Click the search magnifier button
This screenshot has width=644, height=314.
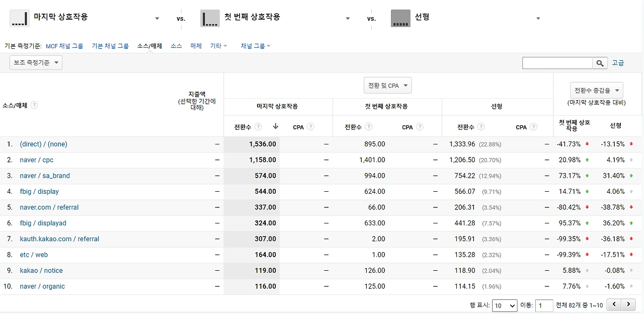pyautogui.click(x=600, y=63)
